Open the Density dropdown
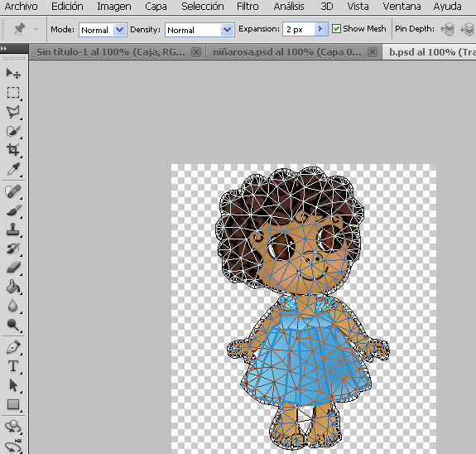476x454 pixels. click(x=200, y=30)
